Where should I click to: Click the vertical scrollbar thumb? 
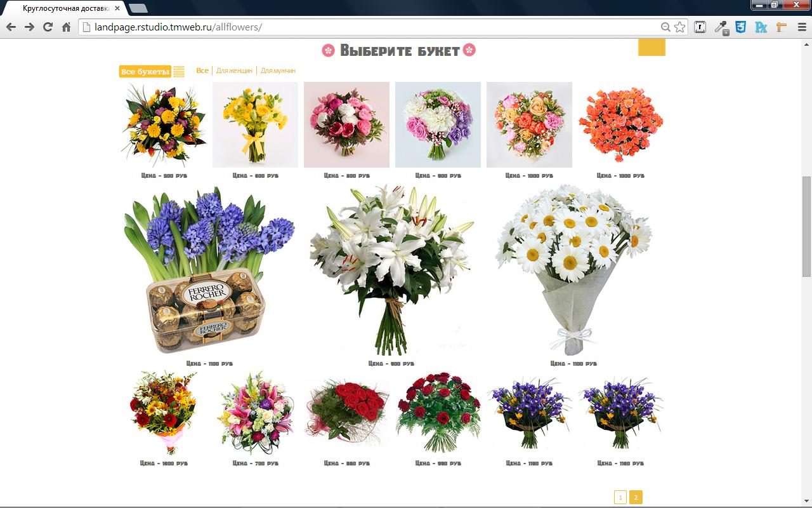(807, 226)
